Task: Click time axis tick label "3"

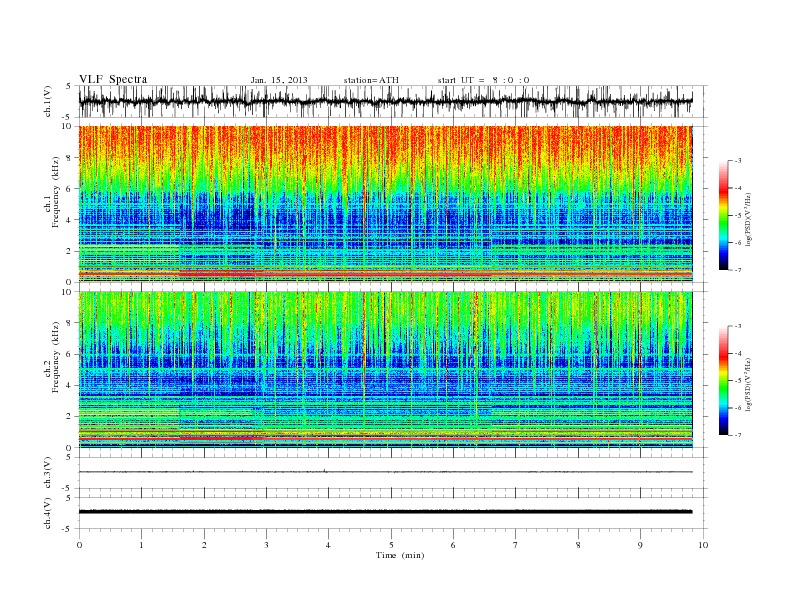Action: 266,545
